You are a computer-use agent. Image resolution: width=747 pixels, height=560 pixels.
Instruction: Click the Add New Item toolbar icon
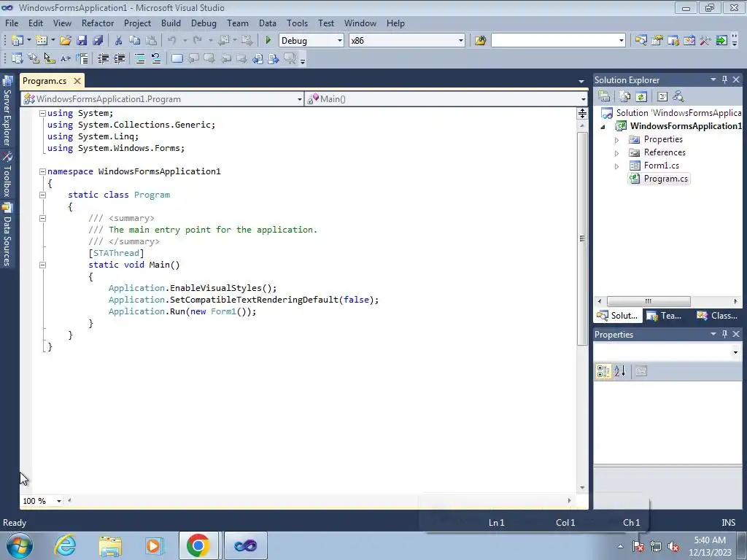point(42,41)
